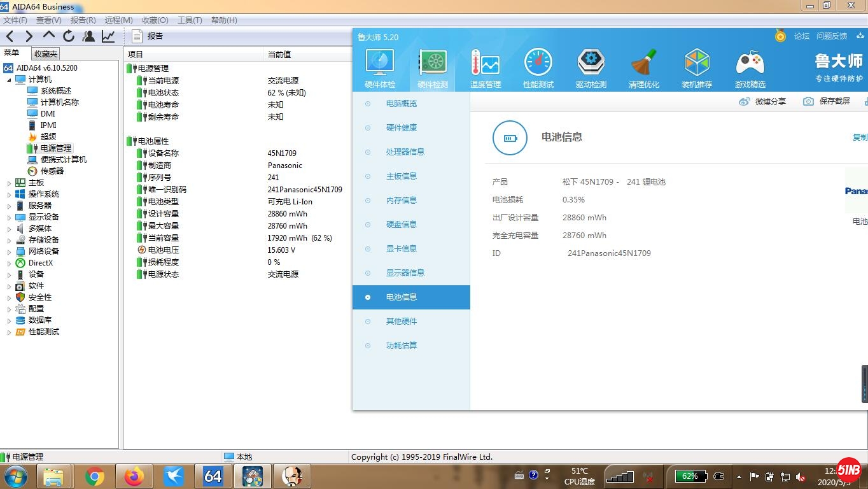Screen dimensions: 868x489
Task: Open 装机推荐 cube icon
Action: tap(696, 64)
